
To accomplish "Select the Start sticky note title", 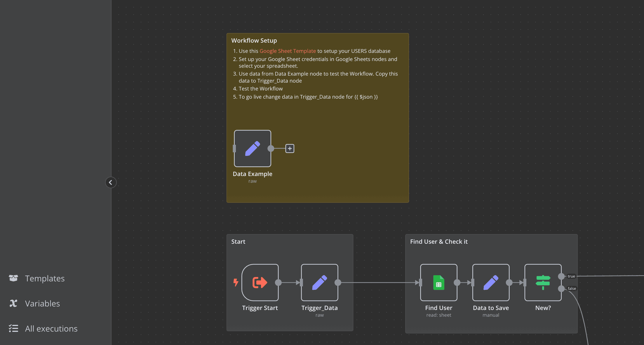I will (238, 242).
